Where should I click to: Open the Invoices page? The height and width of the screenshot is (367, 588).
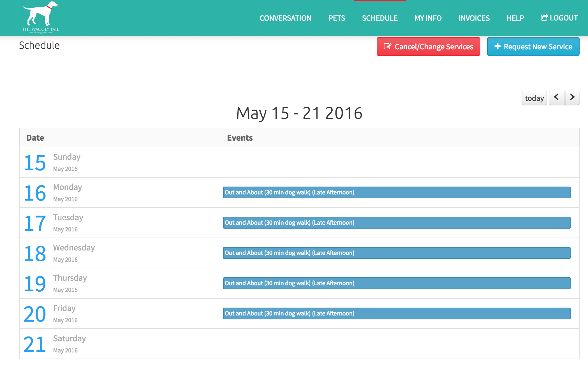(474, 18)
